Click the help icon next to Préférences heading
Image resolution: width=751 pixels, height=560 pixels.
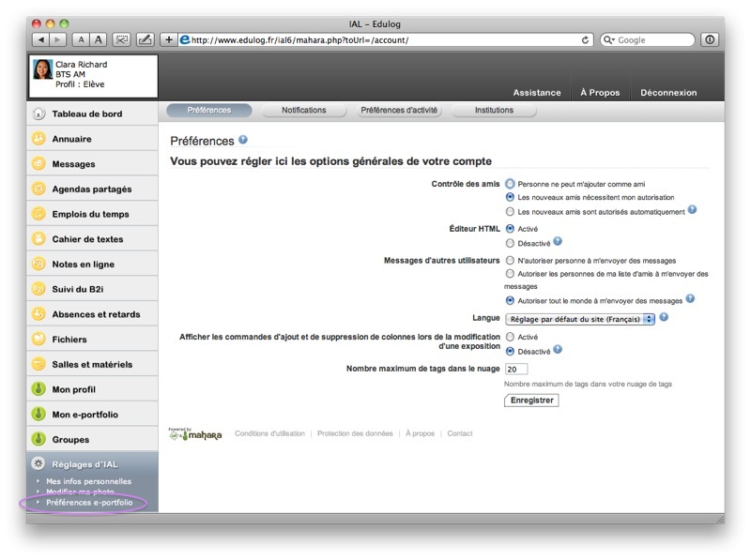coord(243,140)
